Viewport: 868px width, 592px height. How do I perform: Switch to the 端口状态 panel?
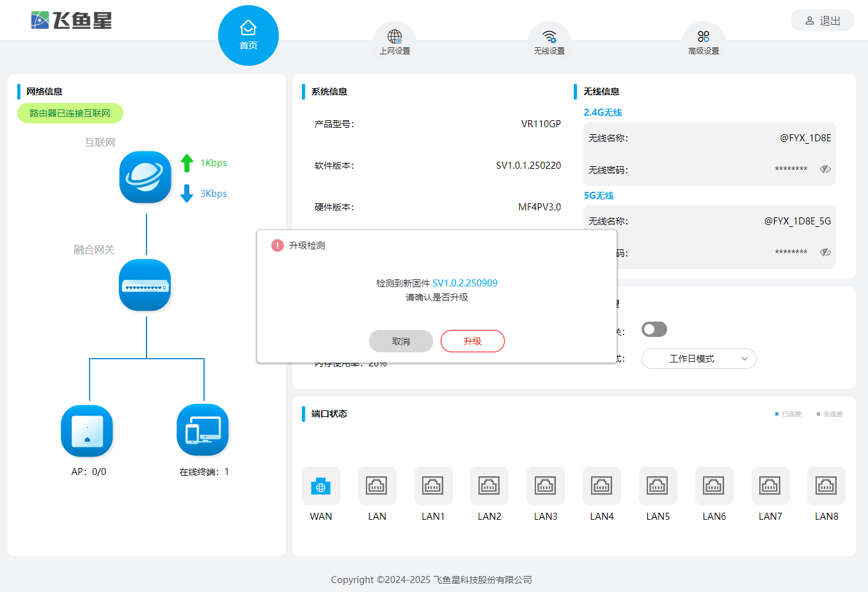coord(328,414)
